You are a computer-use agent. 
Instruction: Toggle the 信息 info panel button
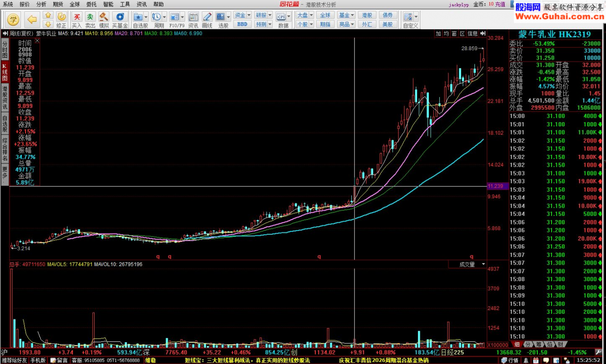click(472, 34)
